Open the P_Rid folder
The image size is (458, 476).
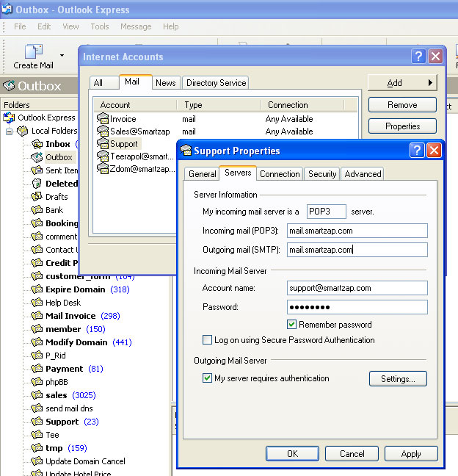(x=56, y=356)
